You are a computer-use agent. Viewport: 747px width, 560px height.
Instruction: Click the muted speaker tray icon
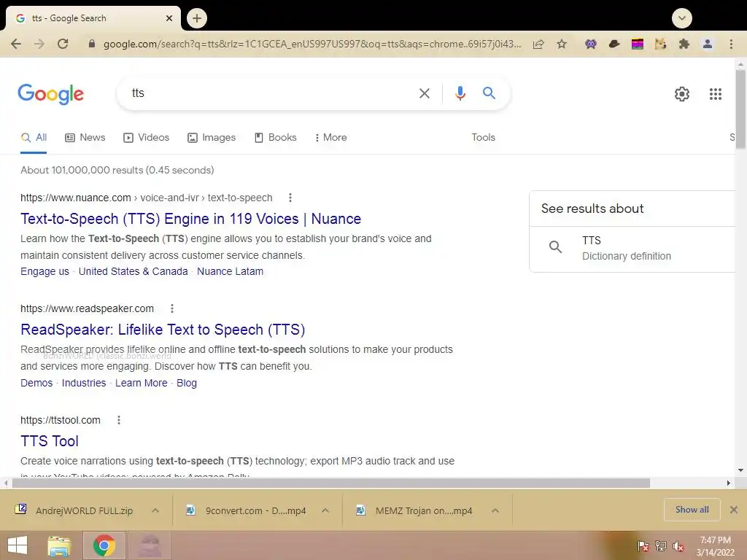678,546
